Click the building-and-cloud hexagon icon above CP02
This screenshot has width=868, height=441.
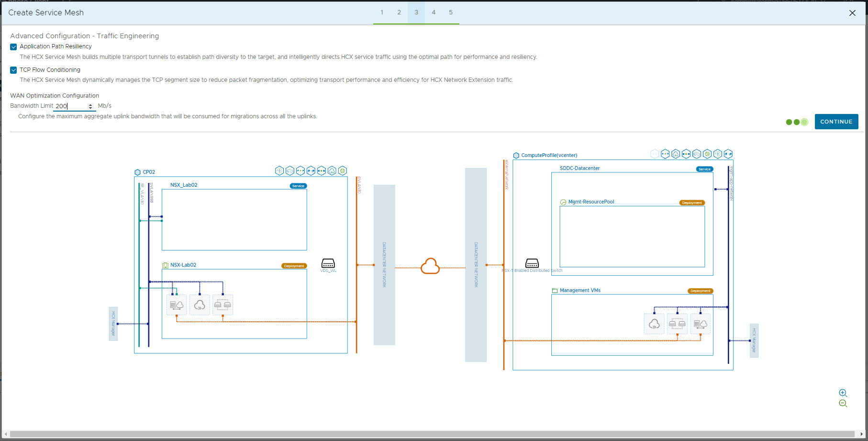tap(290, 170)
